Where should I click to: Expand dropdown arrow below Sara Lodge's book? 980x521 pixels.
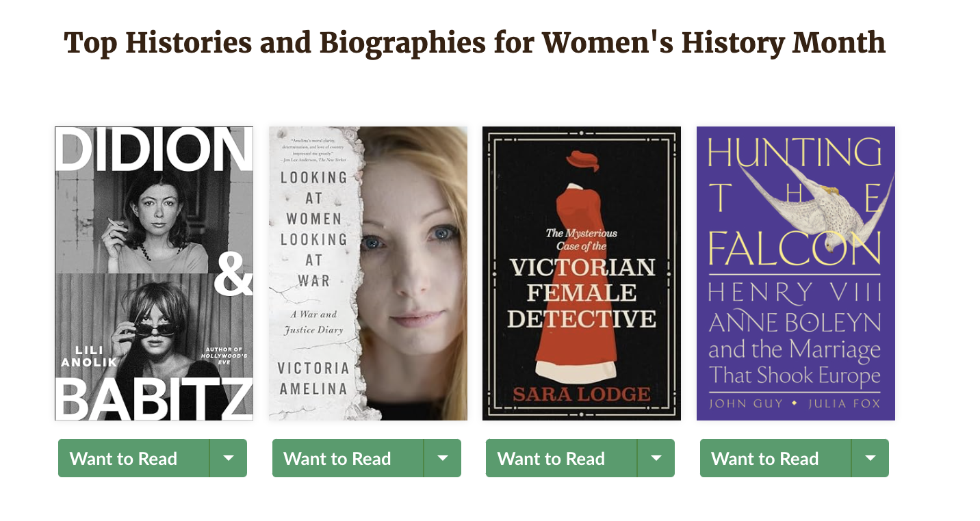pos(656,458)
